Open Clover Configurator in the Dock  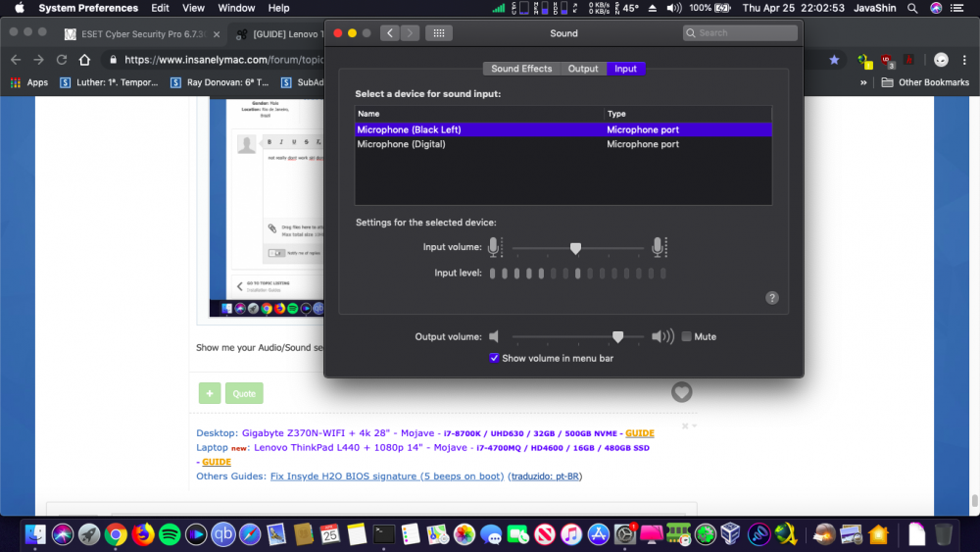pos(705,534)
